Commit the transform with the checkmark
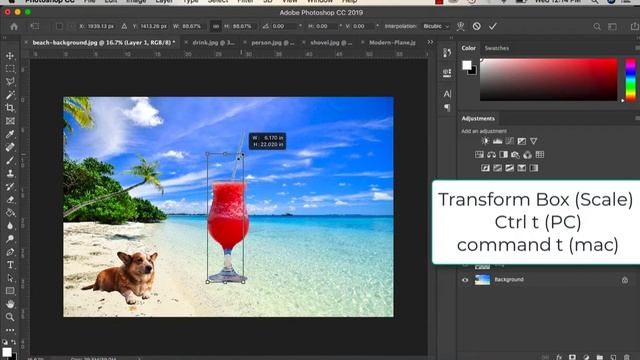Viewport: 640px width, 360px height. (493, 27)
